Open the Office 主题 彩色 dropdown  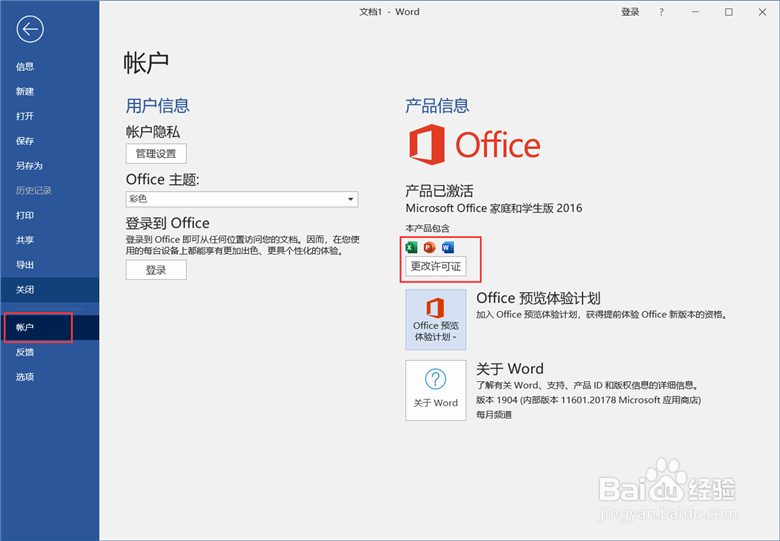pyautogui.click(x=242, y=199)
